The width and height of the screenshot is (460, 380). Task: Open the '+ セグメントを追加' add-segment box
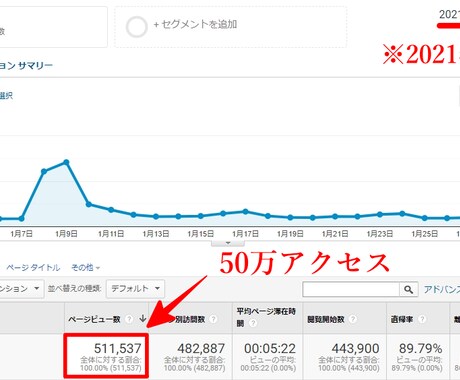coord(230,27)
